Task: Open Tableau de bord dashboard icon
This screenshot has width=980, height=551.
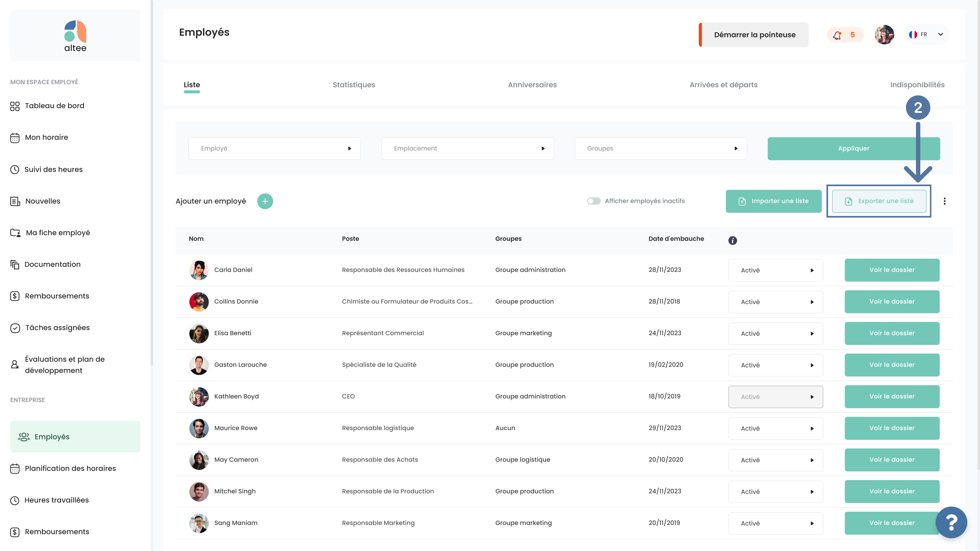Action: click(15, 106)
